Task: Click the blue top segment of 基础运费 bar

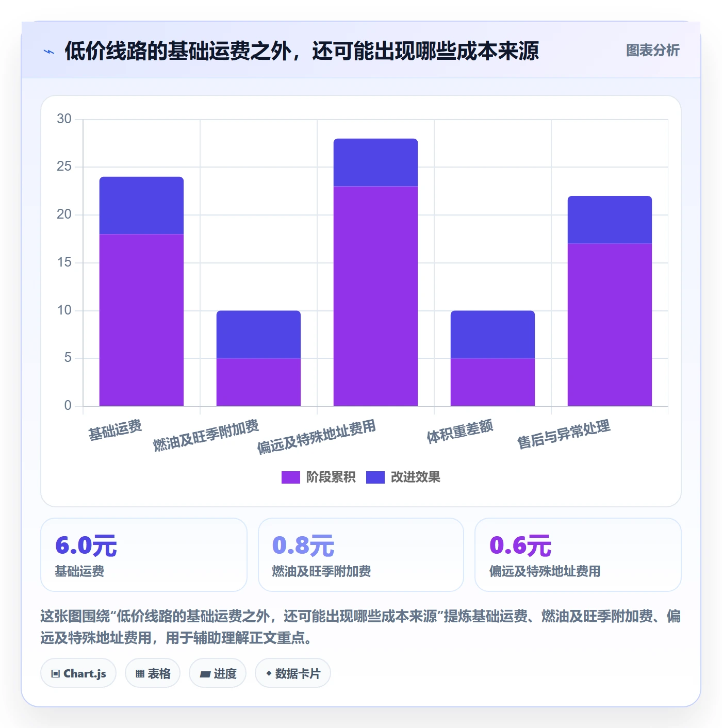Action: point(141,206)
